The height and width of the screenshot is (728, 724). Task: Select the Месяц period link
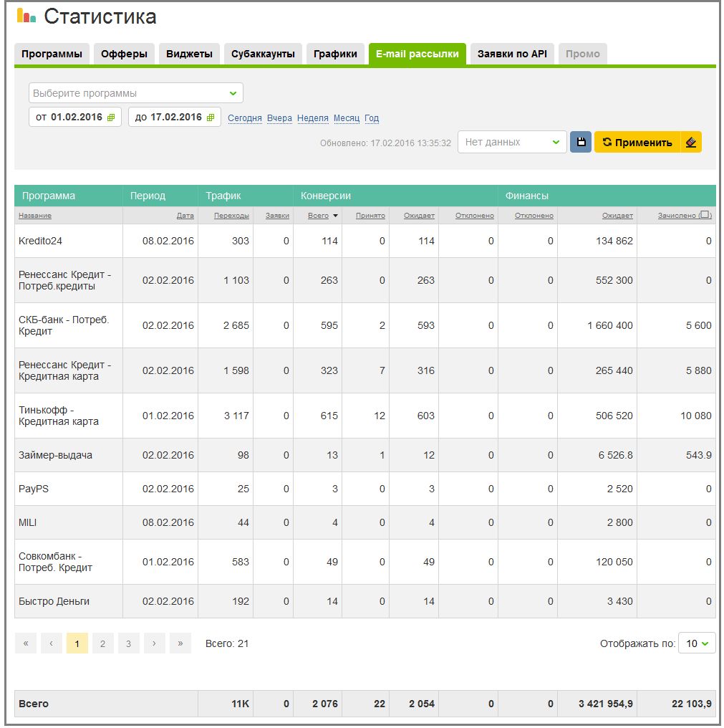pyautogui.click(x=347, y=118)
